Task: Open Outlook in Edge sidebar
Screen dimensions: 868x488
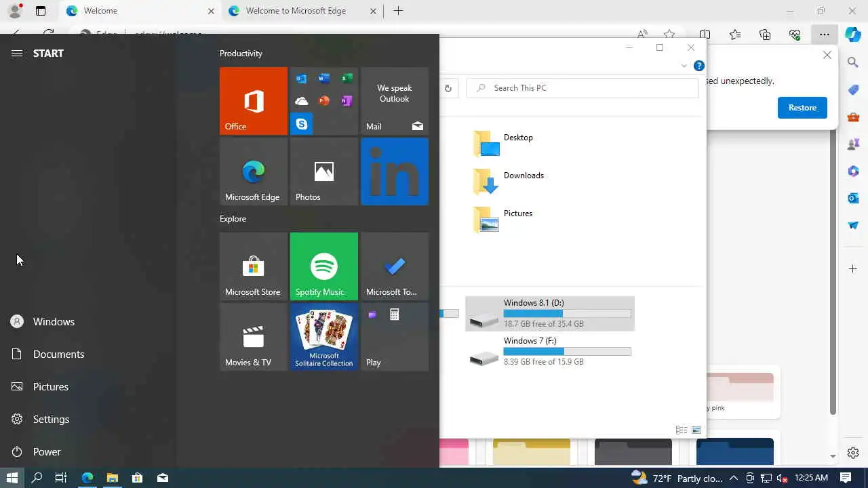Action: pyautogui.click(x=853, y=198)
